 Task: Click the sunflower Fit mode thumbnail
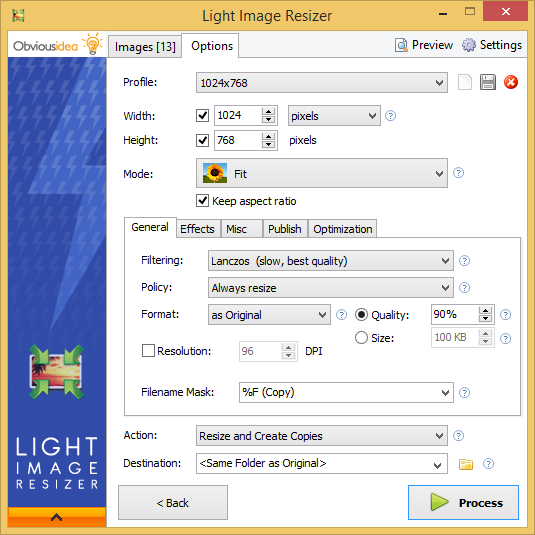point(215,173)
